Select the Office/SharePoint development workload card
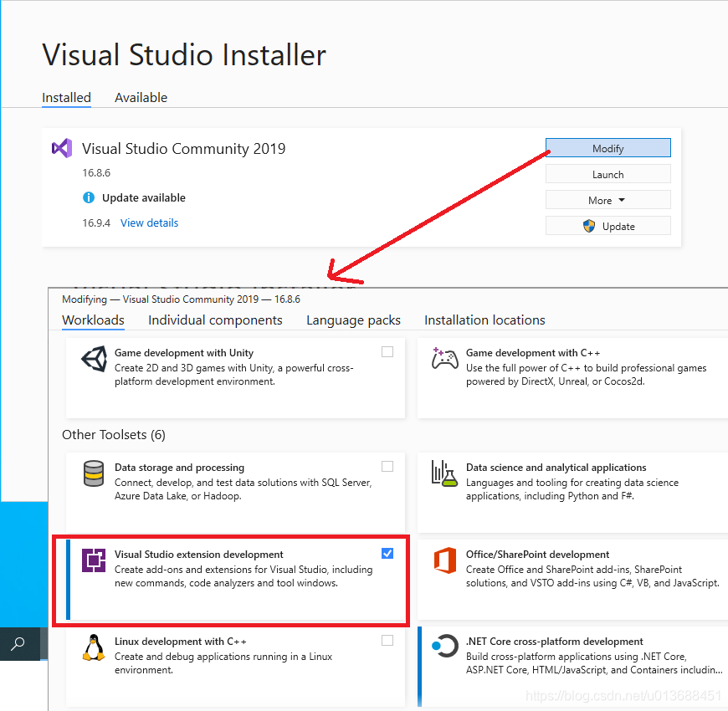The image size is (728, 711). [572, 579]
